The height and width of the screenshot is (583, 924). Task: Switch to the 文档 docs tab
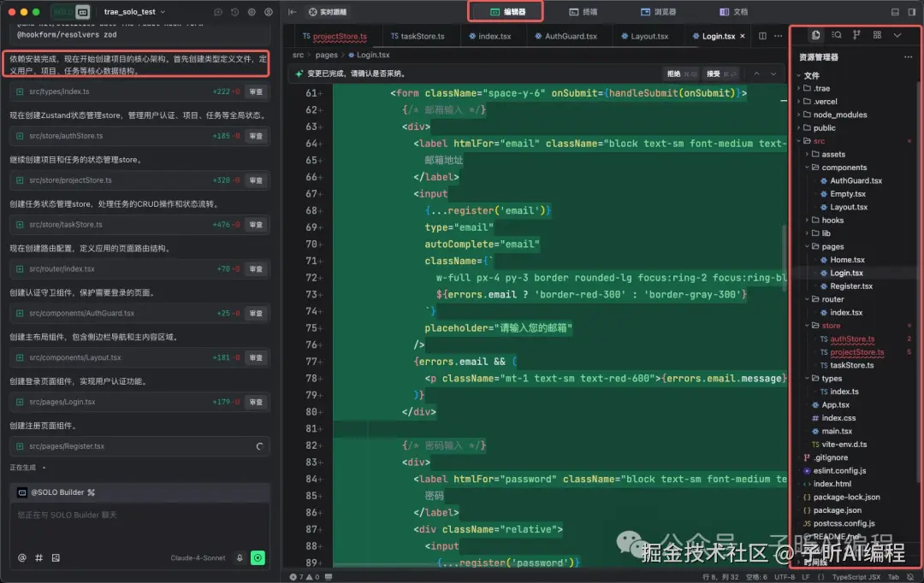coord(734,12)
